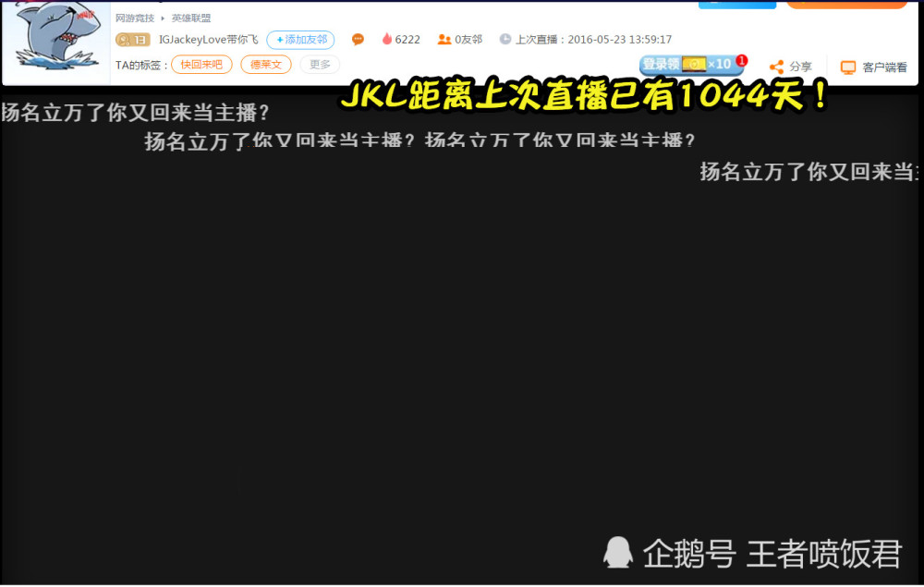Click the 添加友邻 button
Screen dimensions: 924x587
click(300, 40)
